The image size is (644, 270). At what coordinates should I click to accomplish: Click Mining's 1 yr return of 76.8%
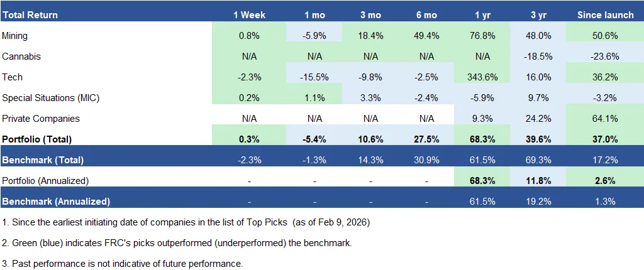482,35
